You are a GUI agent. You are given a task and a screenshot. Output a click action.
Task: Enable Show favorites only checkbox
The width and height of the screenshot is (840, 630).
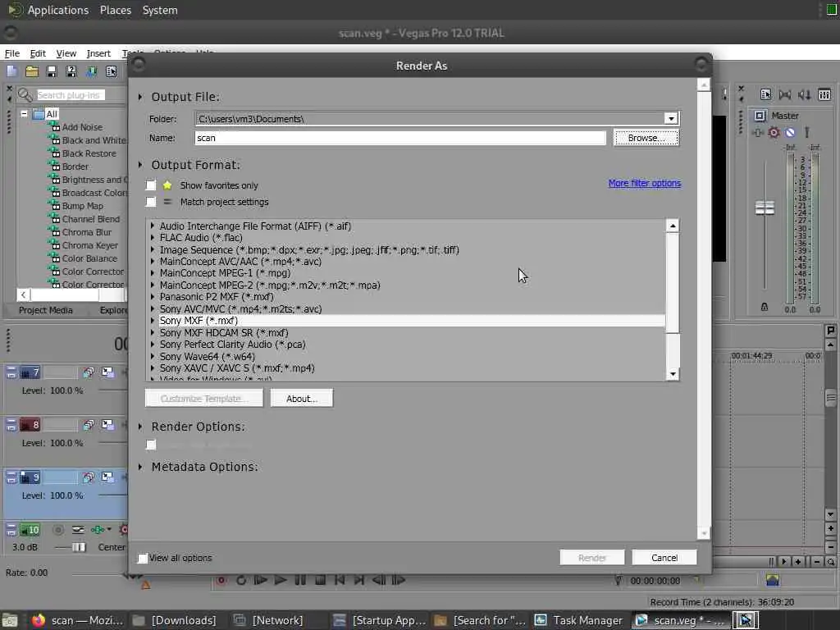151,185
